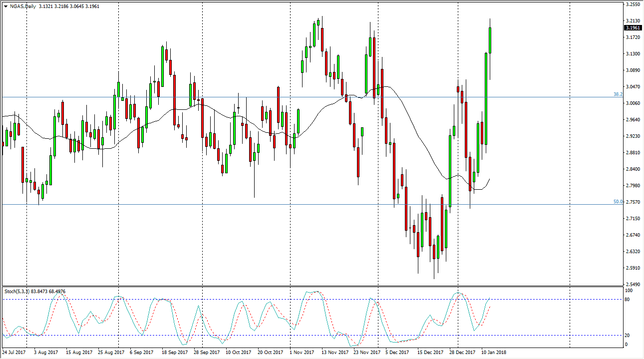Click the 15 Aug 2017 date label

(79, 353)
